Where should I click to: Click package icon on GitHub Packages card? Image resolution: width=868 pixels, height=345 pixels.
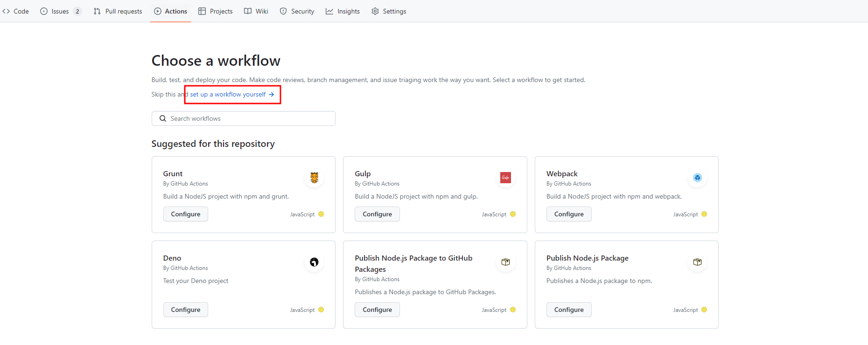click(506, 262)
